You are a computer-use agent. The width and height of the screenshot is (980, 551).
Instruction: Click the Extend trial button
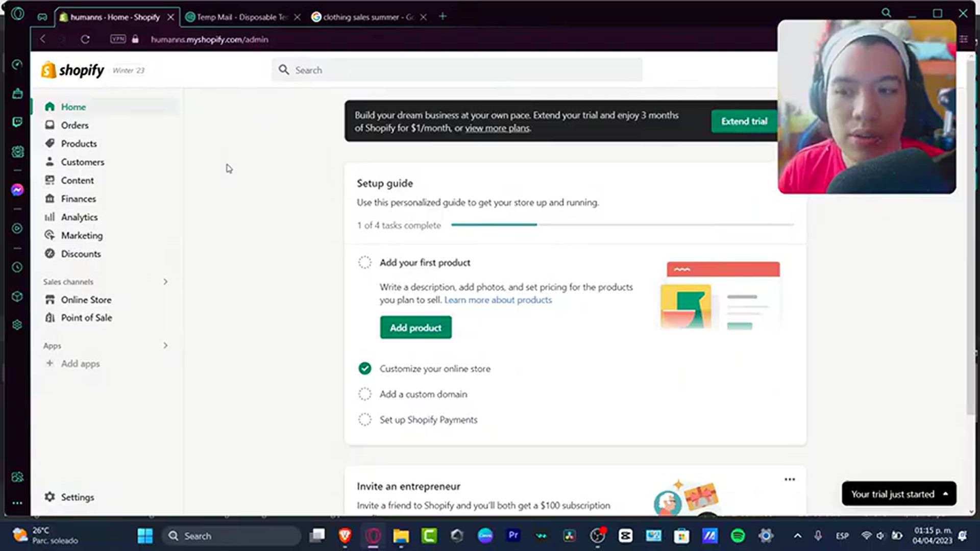coord(744,121)
